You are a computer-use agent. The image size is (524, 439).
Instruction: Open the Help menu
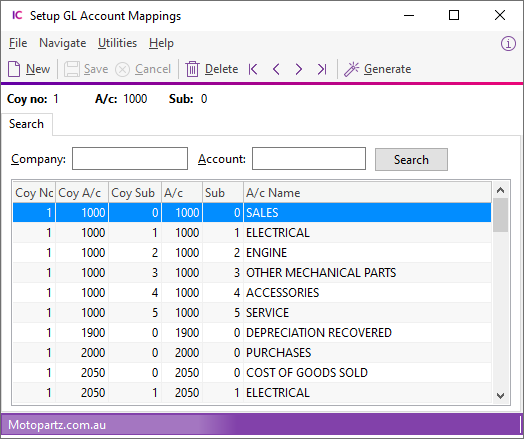(161, 43)
